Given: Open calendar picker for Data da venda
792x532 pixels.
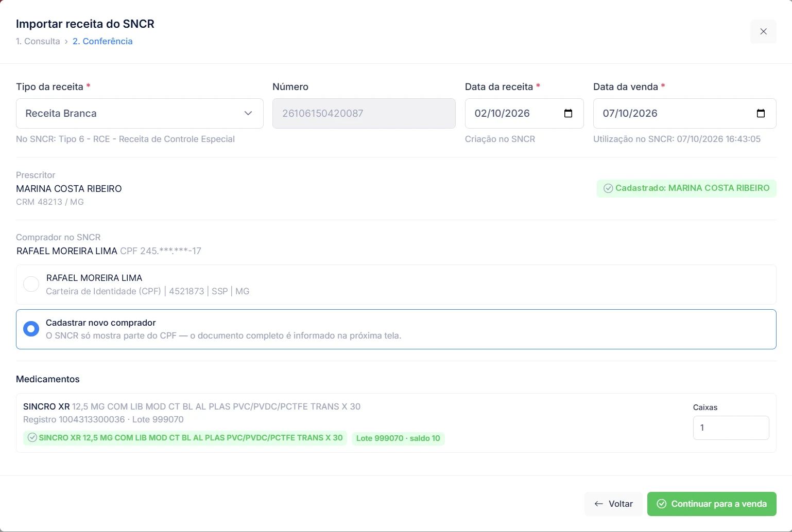Looking at the screenshot, I should [x=761, y=113].
